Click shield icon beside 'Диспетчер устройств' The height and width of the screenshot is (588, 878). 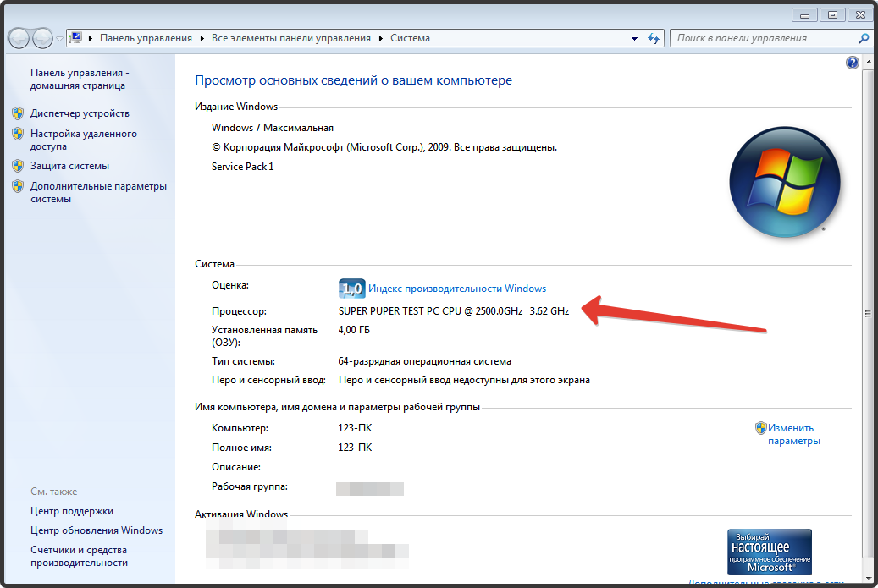click(18, 113)
